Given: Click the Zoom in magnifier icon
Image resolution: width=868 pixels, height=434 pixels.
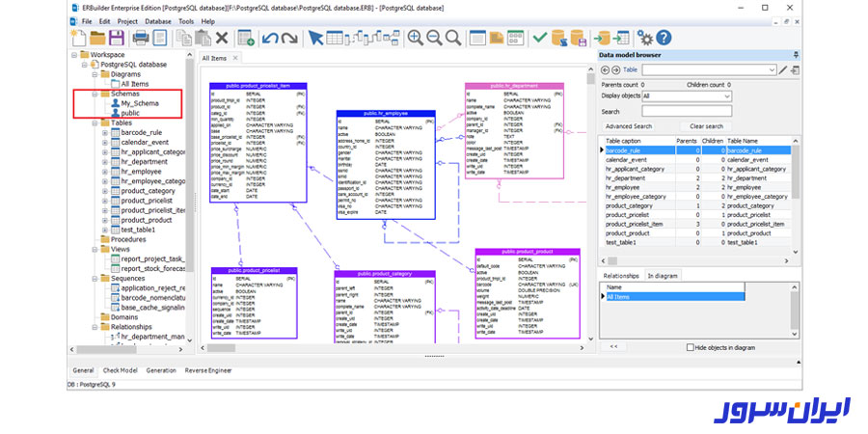Looking at the screenshot, I should [x=415, y=38].
